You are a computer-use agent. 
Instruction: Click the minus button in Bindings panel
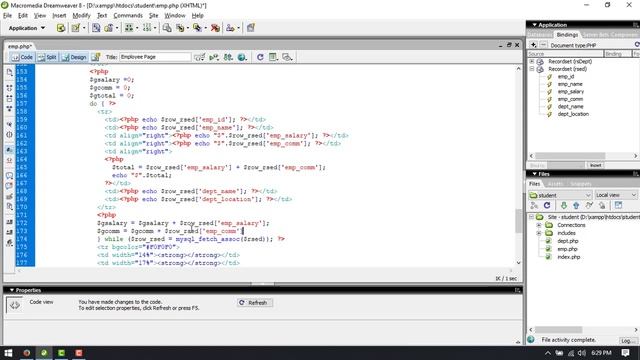tap(543, 45)
